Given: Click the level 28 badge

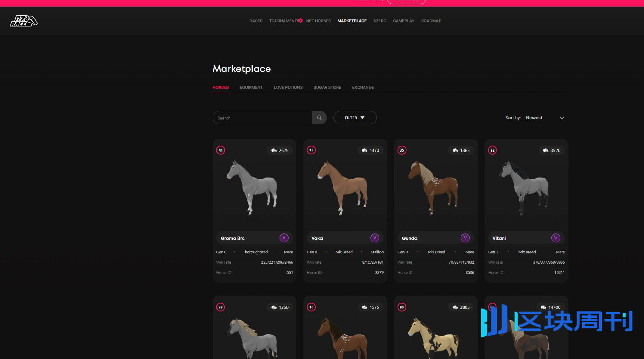Looking at the screenshot, I should [221, 307].
